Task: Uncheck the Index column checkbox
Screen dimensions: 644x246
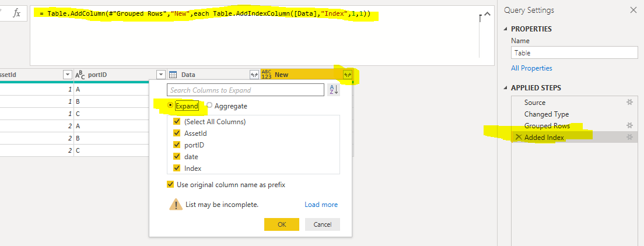Action: pos(177,168)
